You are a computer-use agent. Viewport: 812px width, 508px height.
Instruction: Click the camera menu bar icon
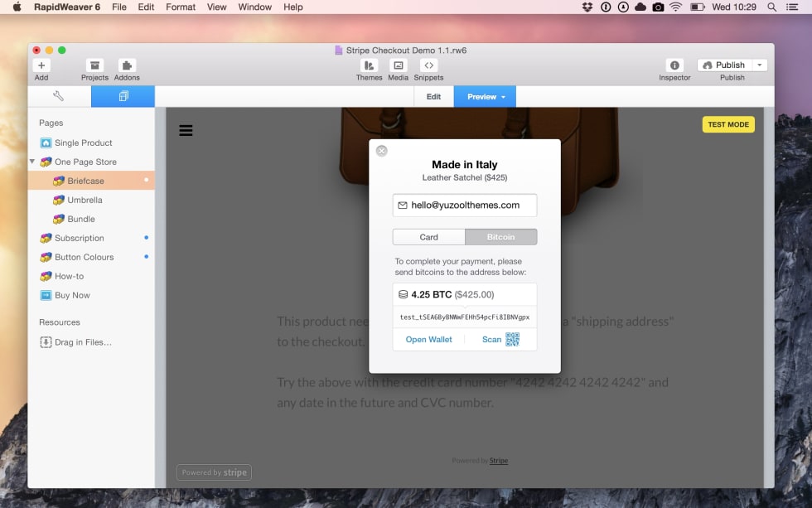click(658, 7)
